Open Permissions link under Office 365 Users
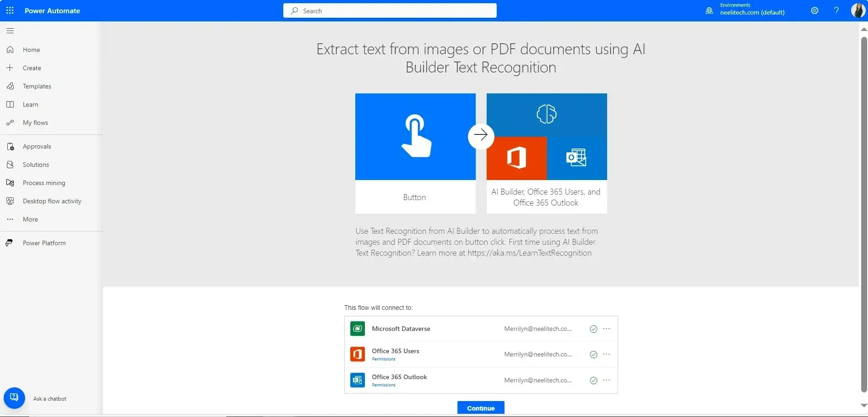Screen dimensions: 868x417 tap(384, 359)
